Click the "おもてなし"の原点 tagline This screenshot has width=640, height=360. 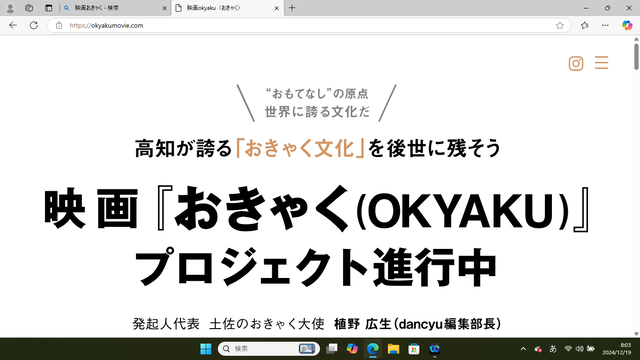317,93
